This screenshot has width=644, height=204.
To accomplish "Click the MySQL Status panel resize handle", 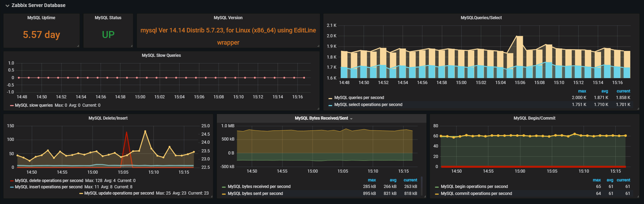I will 132,46.
